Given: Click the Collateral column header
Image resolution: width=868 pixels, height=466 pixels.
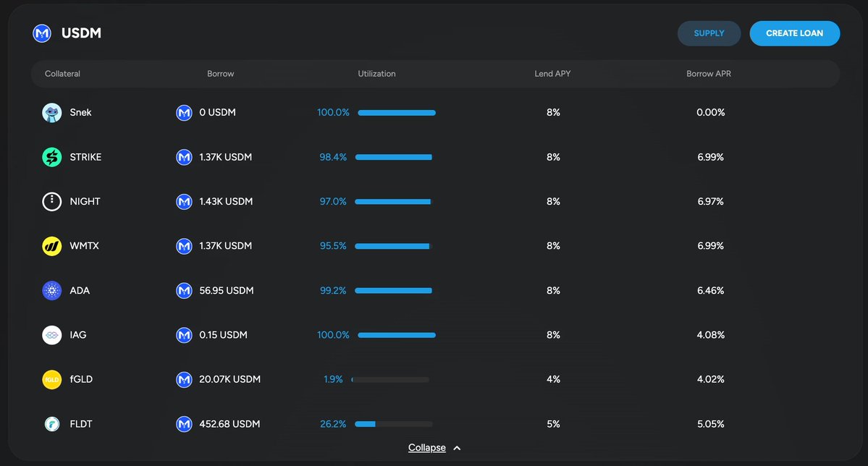Looking at the screenshot, I should click(x=62, y=74).
